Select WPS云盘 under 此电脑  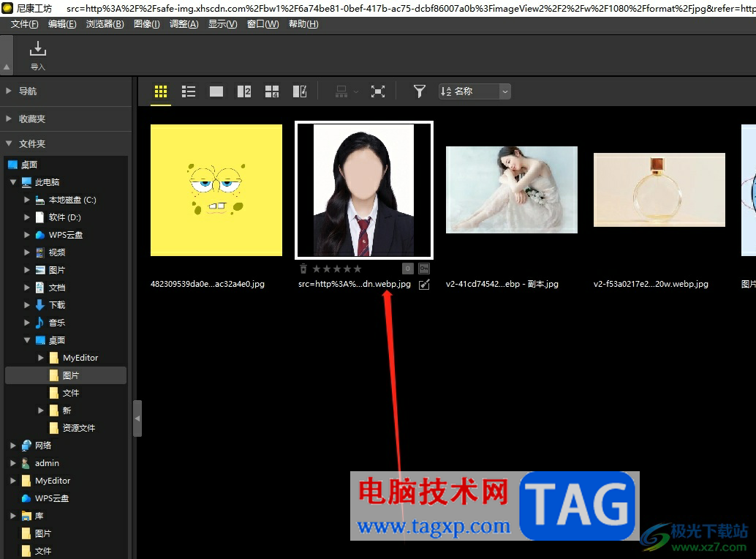(x=58, y=235)
